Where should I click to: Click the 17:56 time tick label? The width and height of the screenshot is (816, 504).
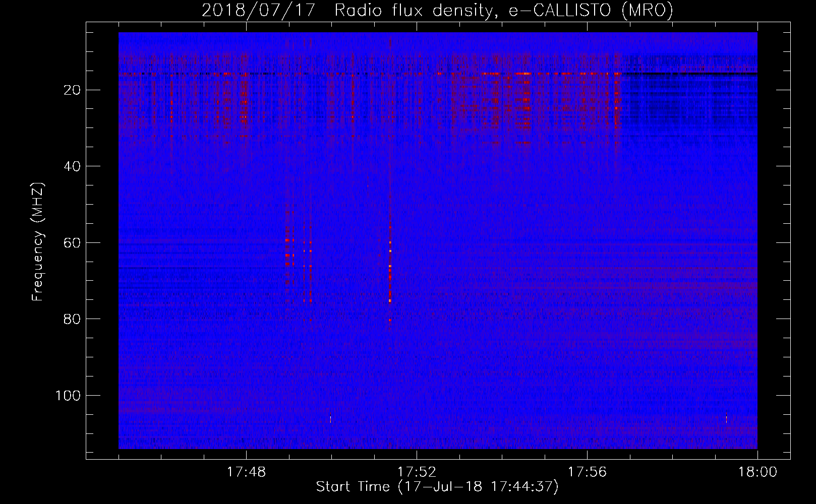[x=587, y=472]
